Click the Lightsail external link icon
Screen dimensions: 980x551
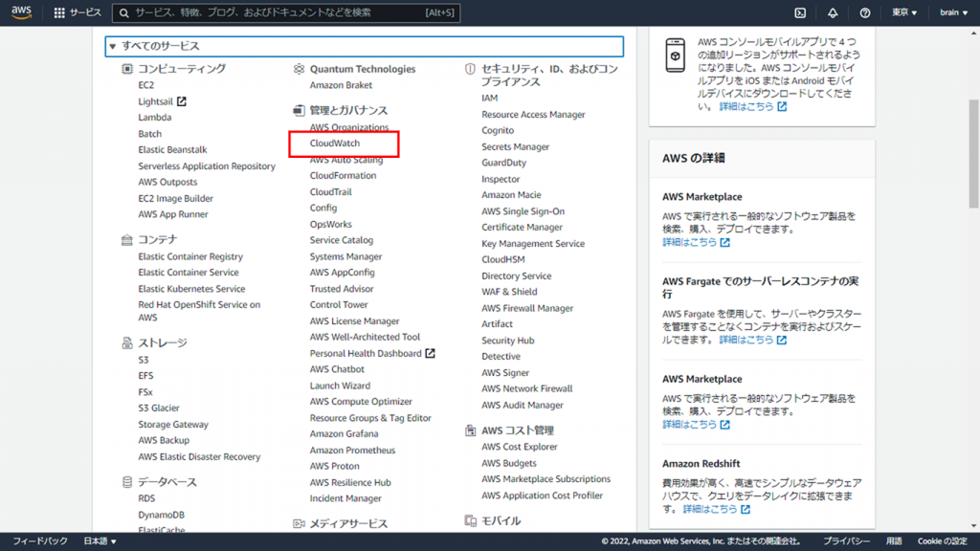coord(181,101)
